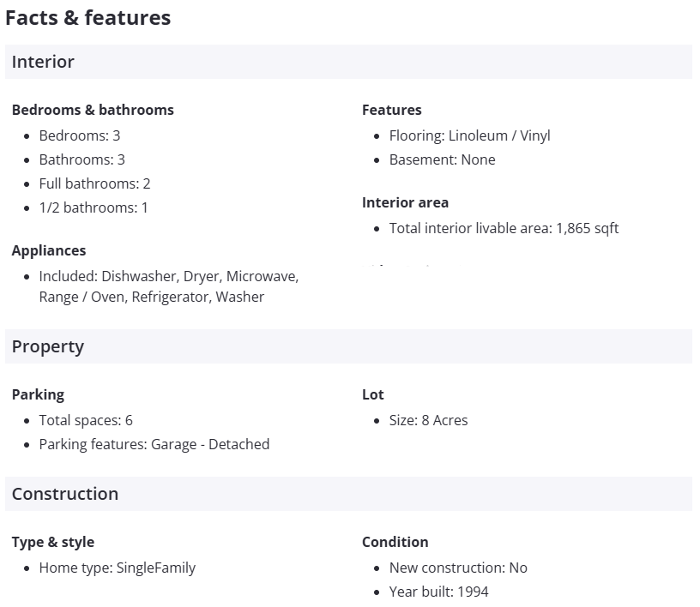Select the Basement: None item
This screenshot has height=607, width=700.
click(442, 159)
